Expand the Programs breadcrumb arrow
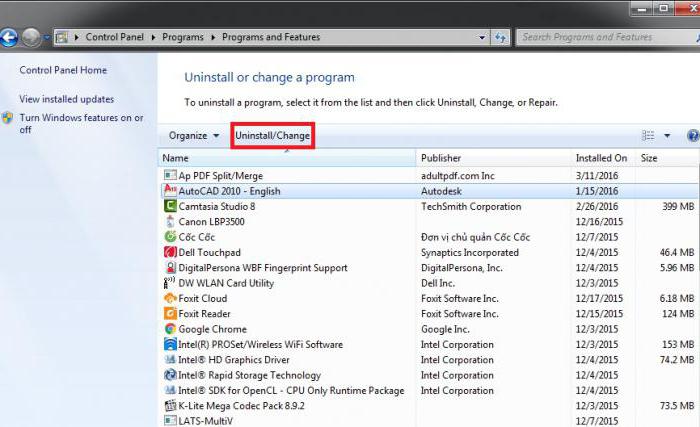 coord(213,38)
